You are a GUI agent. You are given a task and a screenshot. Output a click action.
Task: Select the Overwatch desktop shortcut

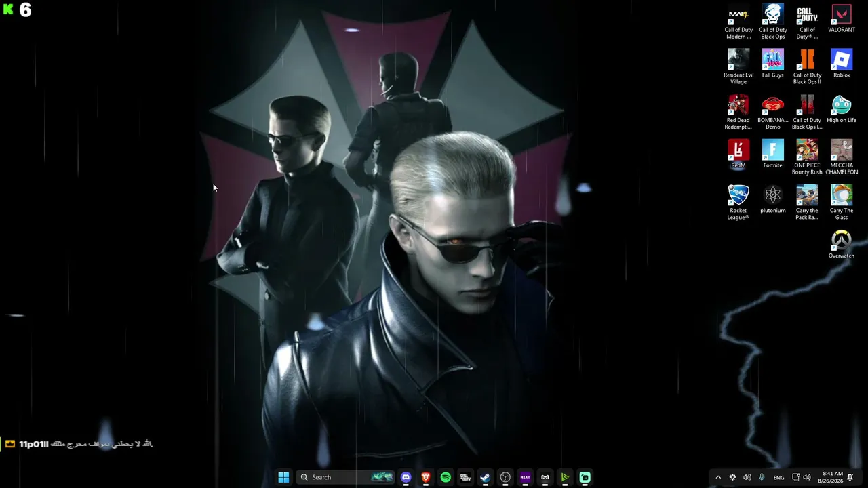click(x=842, y=245)
